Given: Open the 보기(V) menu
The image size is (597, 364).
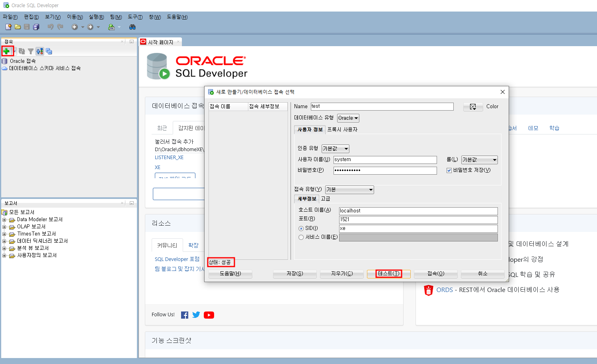Looking at the screenshot, I should click(x=53, y=17).
